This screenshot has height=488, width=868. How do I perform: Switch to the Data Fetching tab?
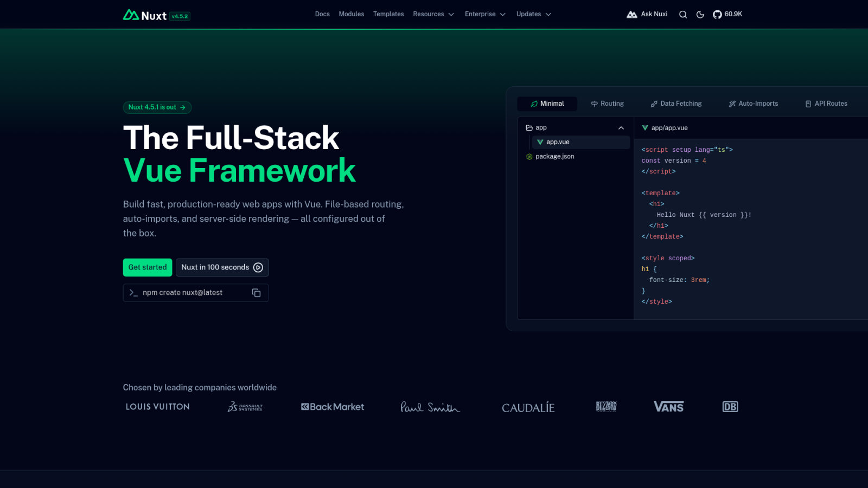676,104
